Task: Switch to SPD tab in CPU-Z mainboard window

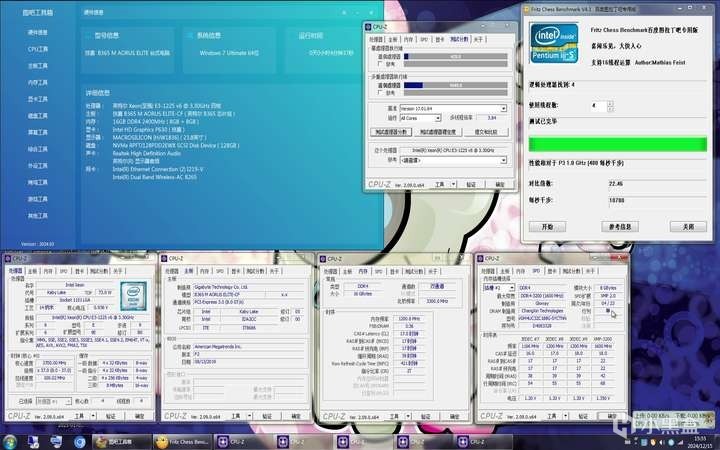Action: pos(220,271)
